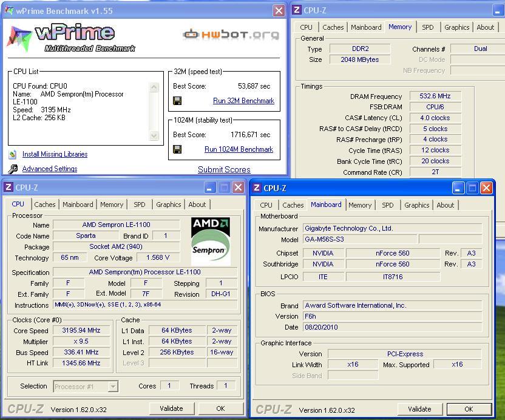The width and height of the screenshot is (505, 420).
Task: Click CPU List scrollbar down arrow
Action: point(154,135)
